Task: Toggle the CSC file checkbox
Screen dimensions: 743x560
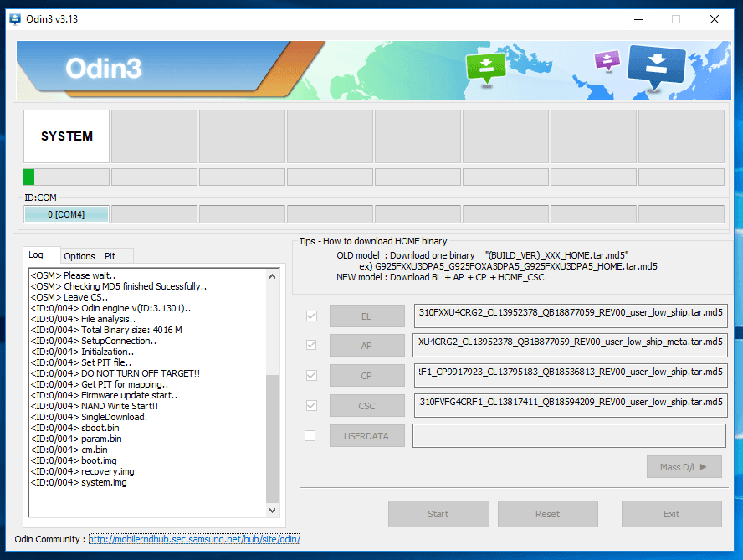Action: 311,405
